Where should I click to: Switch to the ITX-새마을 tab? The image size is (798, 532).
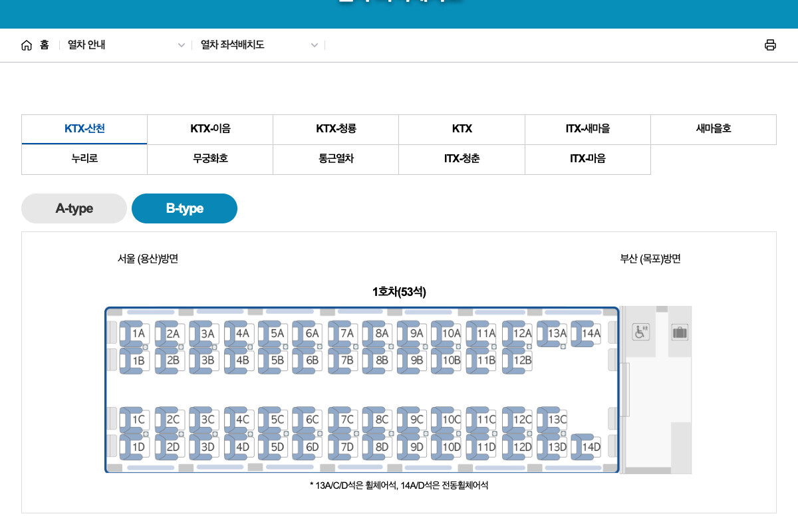pyautogui.click(x=588, y=129)
